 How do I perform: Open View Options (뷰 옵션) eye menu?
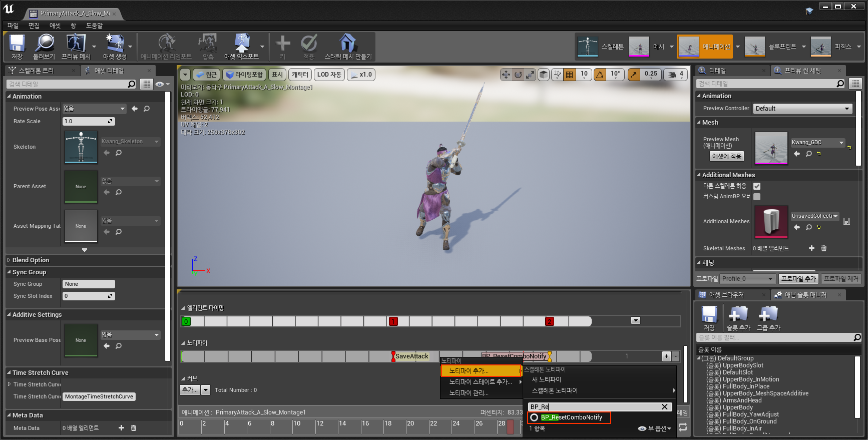pyautogui.click(x=655, y=428)
